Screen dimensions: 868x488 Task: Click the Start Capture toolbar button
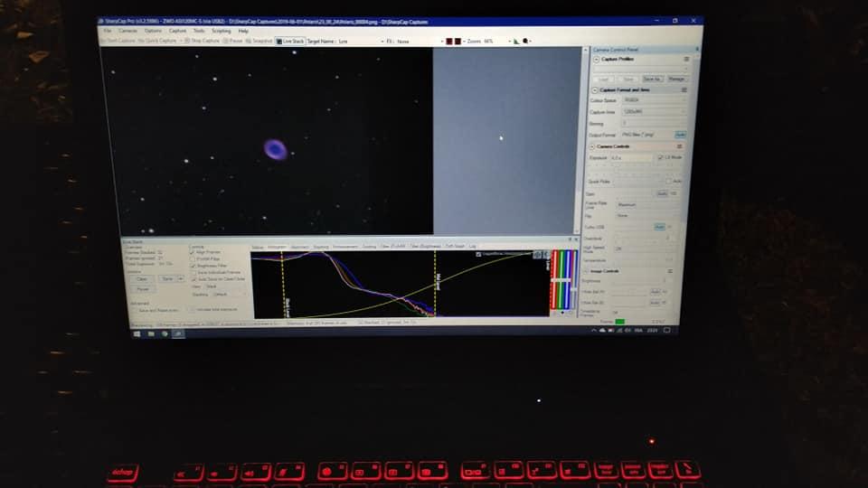(x=118, y=41)
